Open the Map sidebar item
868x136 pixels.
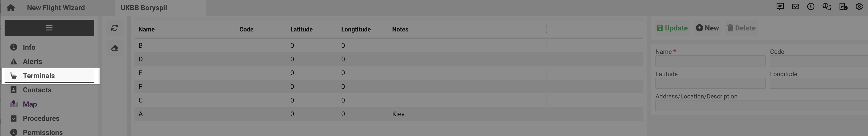click(x=30, y=104)
